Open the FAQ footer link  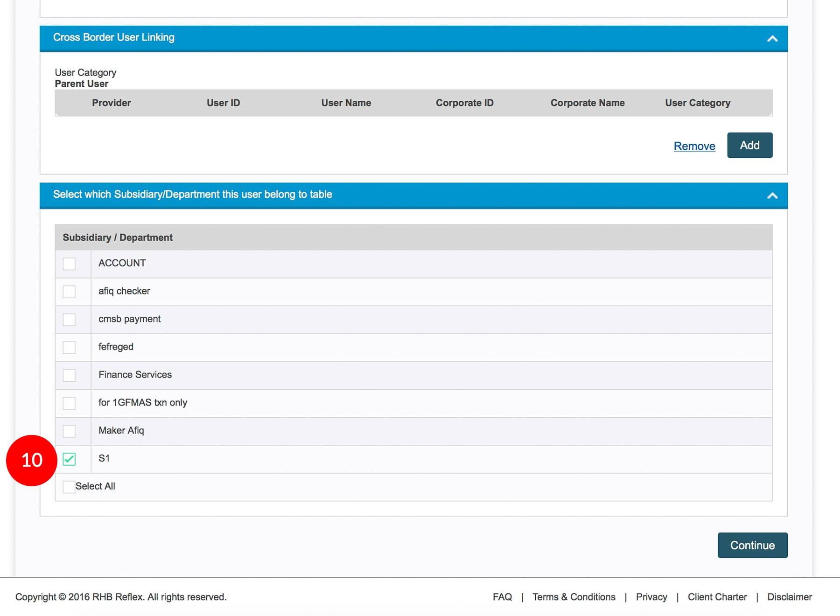point(502,597)
